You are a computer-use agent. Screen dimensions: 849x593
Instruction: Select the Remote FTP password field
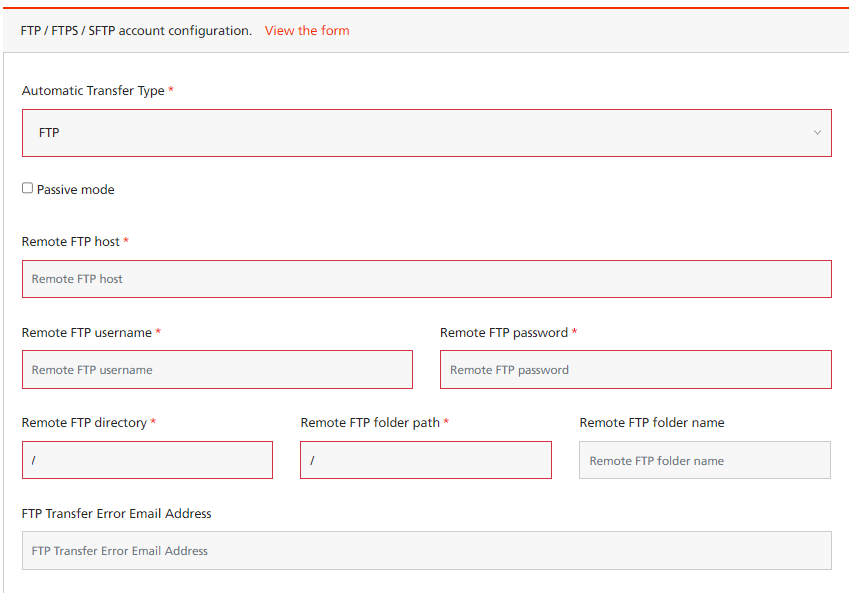636,370
